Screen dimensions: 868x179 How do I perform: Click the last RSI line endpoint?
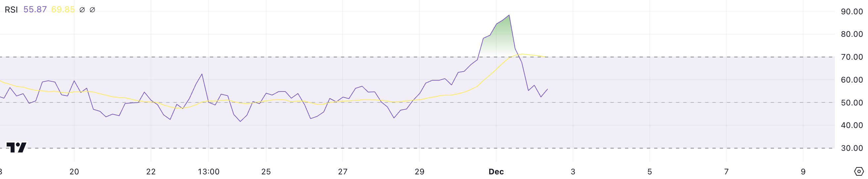tap(547, 89)
